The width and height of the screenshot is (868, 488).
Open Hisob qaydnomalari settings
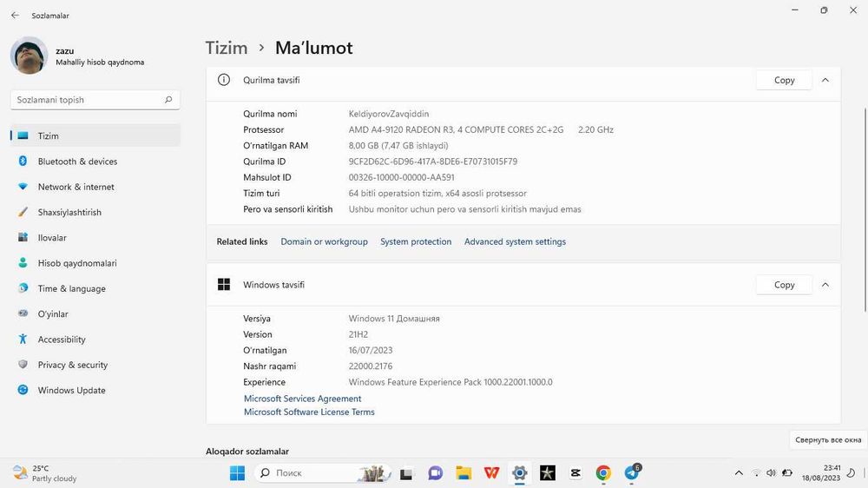coord(95,263)
